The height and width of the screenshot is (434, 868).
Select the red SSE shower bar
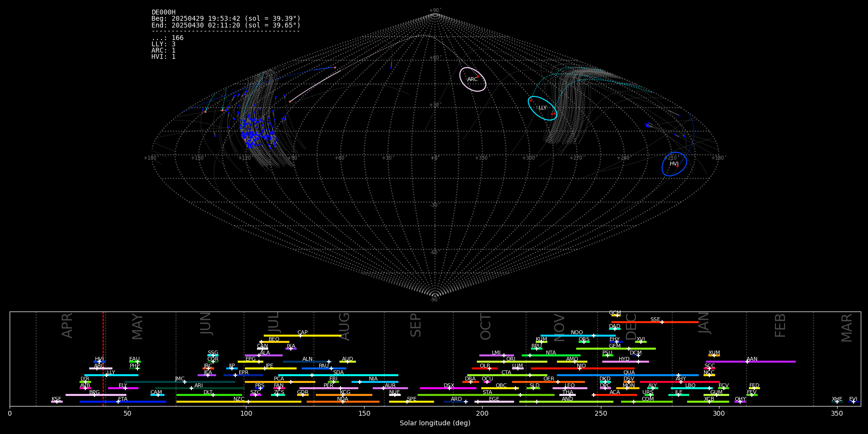[x=655, y=322]
